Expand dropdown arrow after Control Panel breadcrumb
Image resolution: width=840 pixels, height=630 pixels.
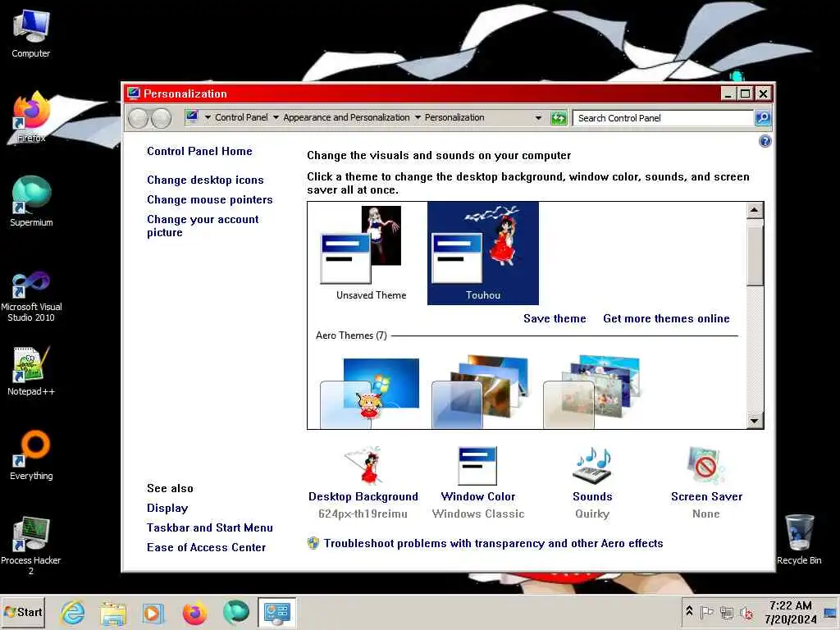click(x=276, y=117)
